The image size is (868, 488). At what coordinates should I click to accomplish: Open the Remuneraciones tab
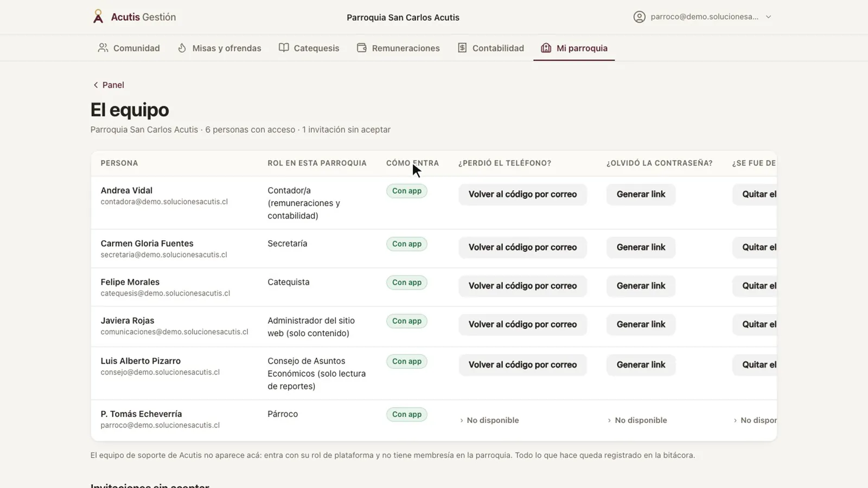pyautogui.click(x=398, y=48)
